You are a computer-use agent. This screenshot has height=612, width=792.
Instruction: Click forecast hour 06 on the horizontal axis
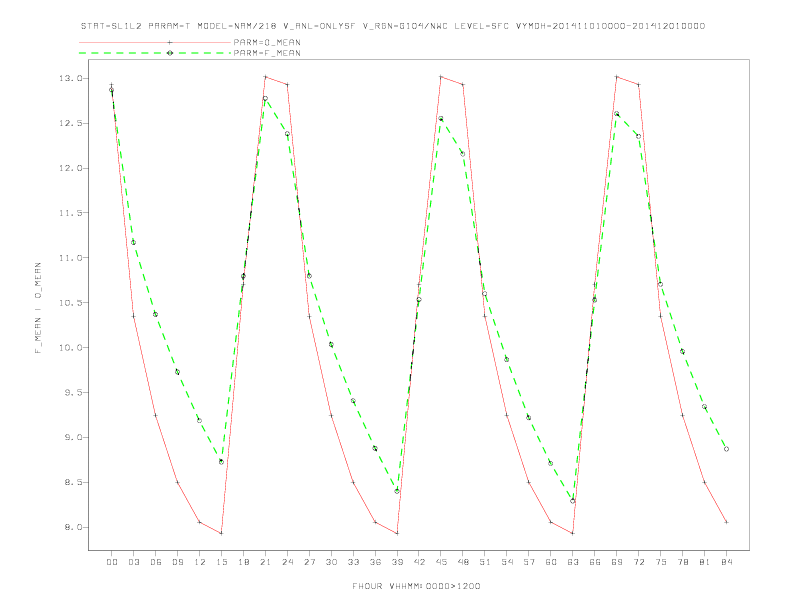156,562
